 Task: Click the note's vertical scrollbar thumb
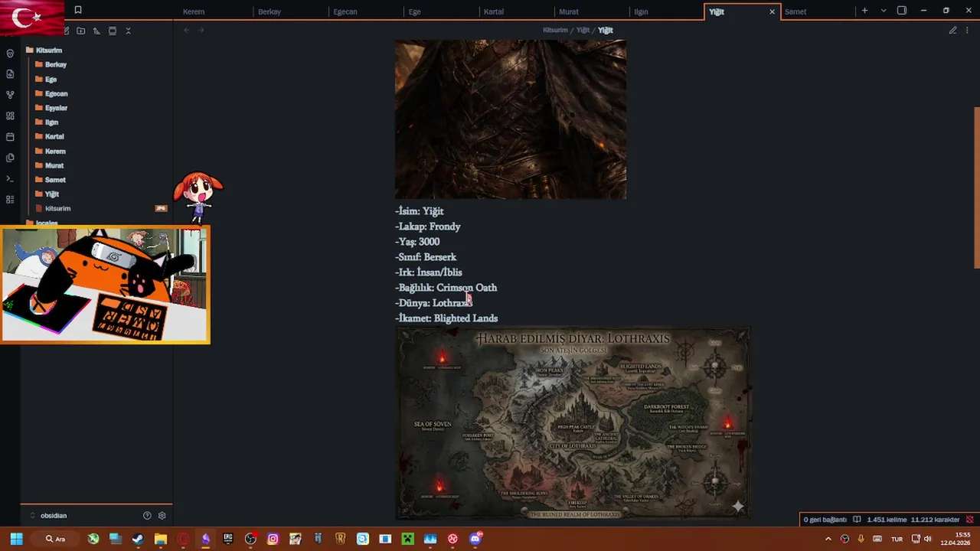click(x=976, y=187)
